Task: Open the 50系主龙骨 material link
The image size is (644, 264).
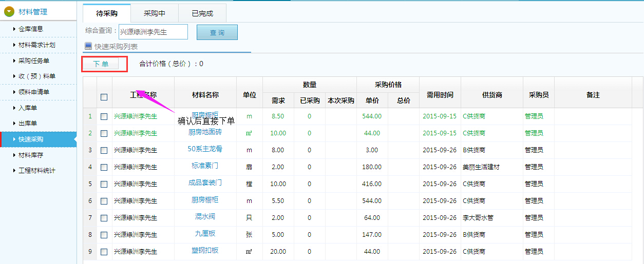Action: (x=205, y=149)
